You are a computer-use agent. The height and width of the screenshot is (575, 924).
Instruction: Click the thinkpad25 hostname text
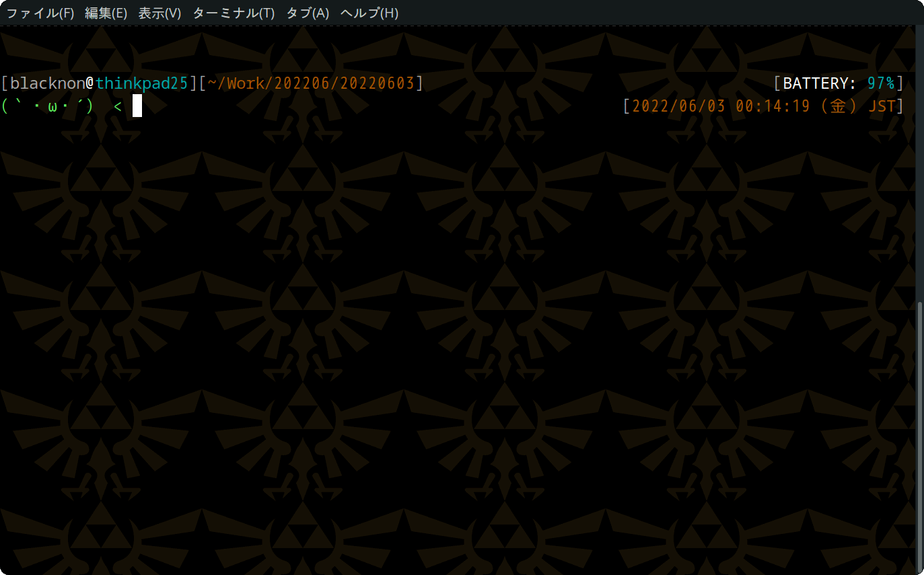click(141, 83)
